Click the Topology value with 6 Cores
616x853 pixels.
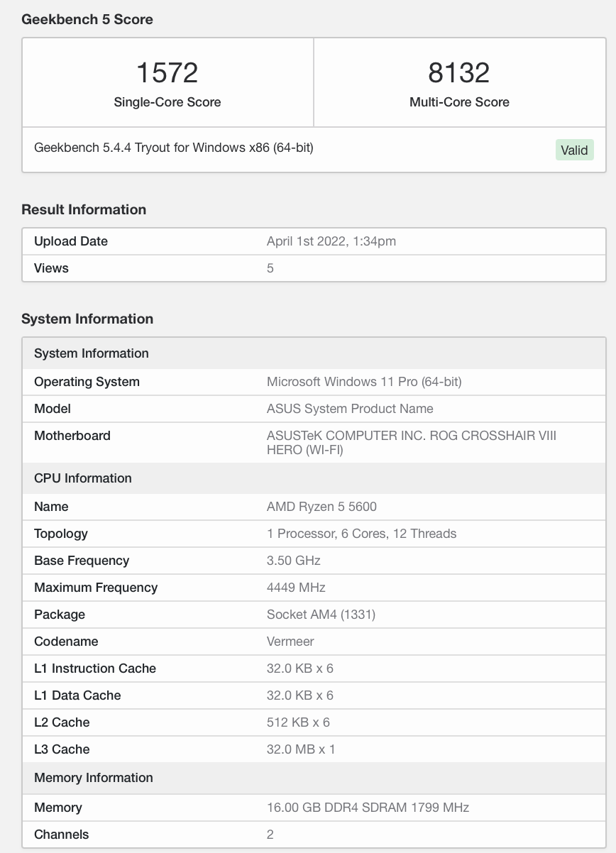click(x=361, y=534)
